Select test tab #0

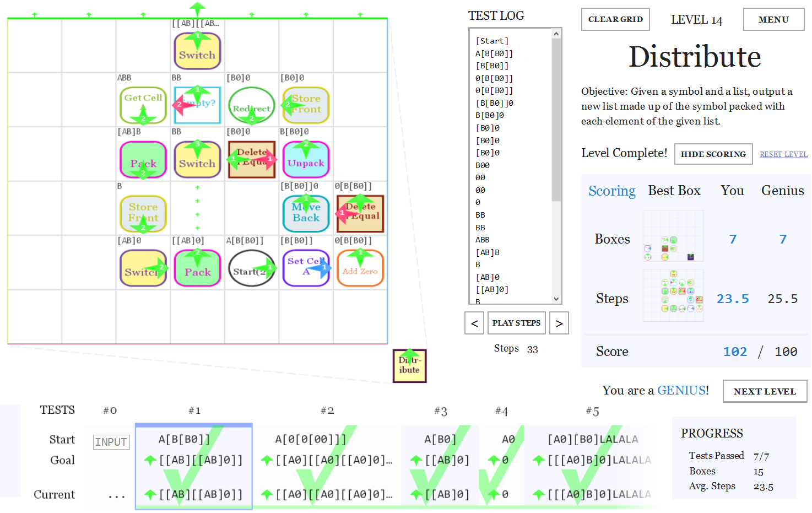click(x=110, y=411)
